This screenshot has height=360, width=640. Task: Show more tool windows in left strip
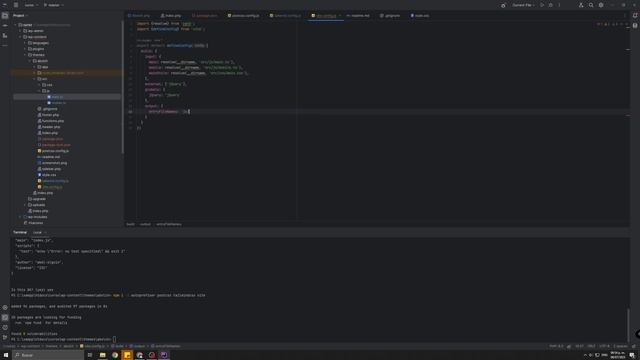pyautogui.click(x=5, y=45)
